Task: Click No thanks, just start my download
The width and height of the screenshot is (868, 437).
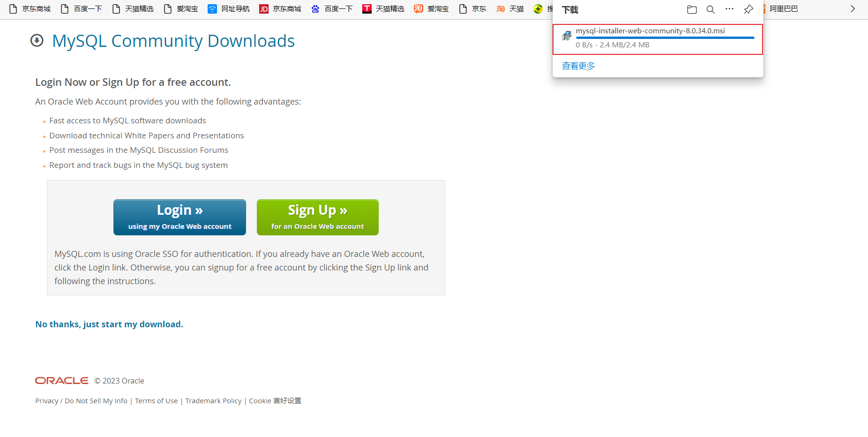Action: pyautogui.click(x=109, y=324)
